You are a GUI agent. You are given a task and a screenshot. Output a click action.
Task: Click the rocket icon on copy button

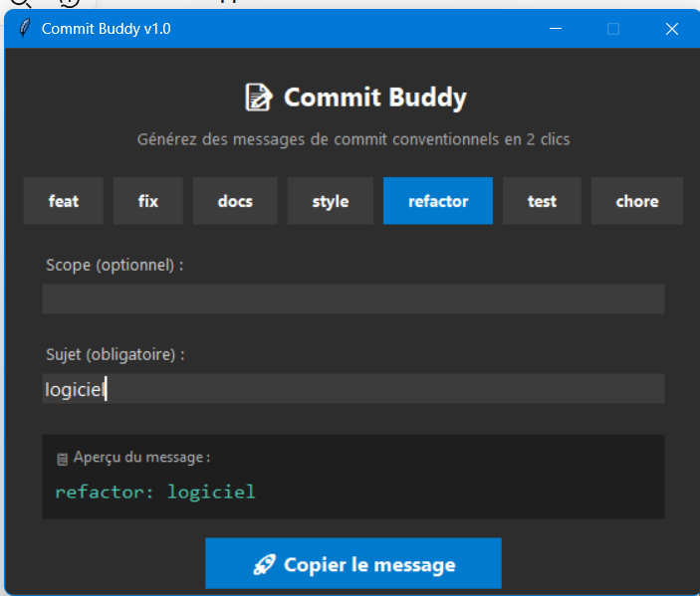(x=264, y=564)
